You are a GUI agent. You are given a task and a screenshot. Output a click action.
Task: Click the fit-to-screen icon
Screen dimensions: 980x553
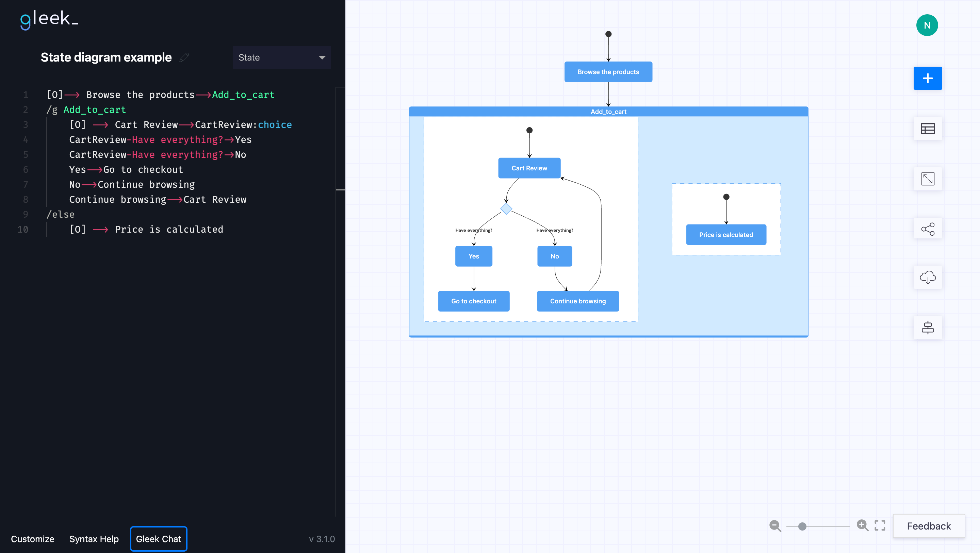(x=880, y=525)
